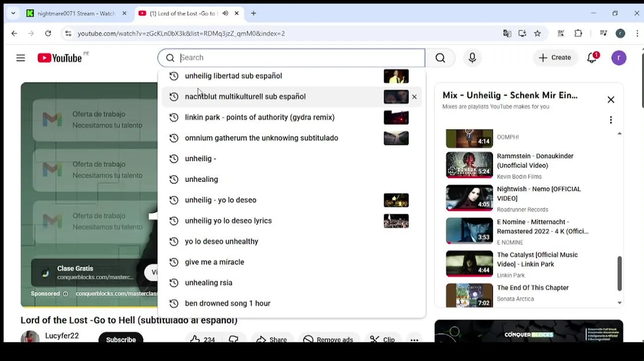Viewport: 644px width, 361px height.
Task: Click the sponsored info icon next to Sponsored
Action: [65, 294]
